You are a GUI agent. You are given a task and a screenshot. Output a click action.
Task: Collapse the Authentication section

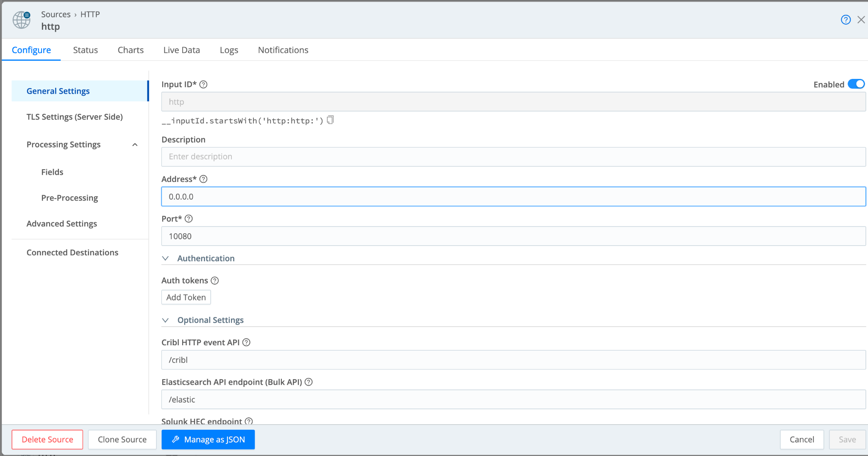(166, 258)
